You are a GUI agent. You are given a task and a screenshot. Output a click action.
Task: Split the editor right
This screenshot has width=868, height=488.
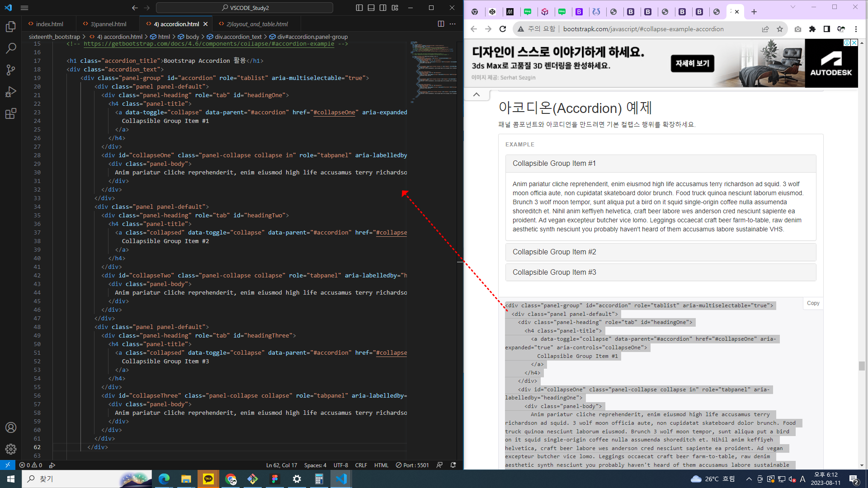coord(441,24)
